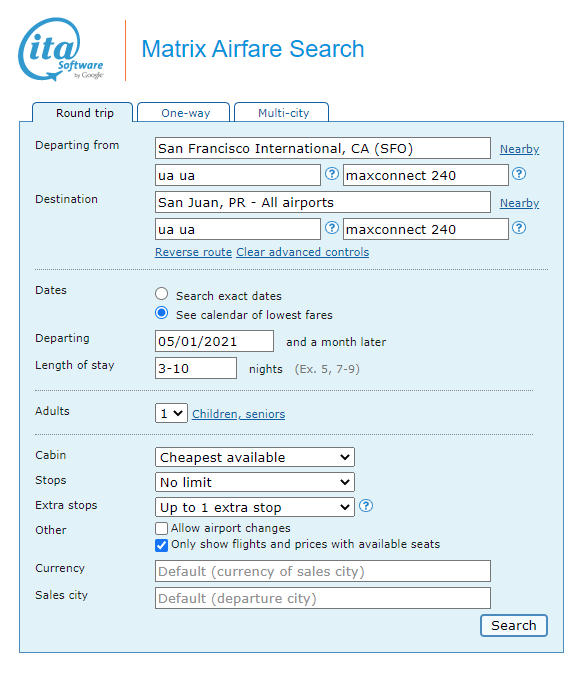Switch to the Multi-city tab
This screenshot has height=685, width=577.
(x=282, y=113)
